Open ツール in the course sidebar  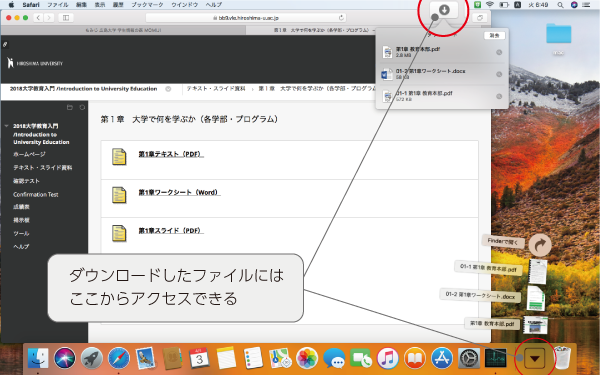(21, 233)
